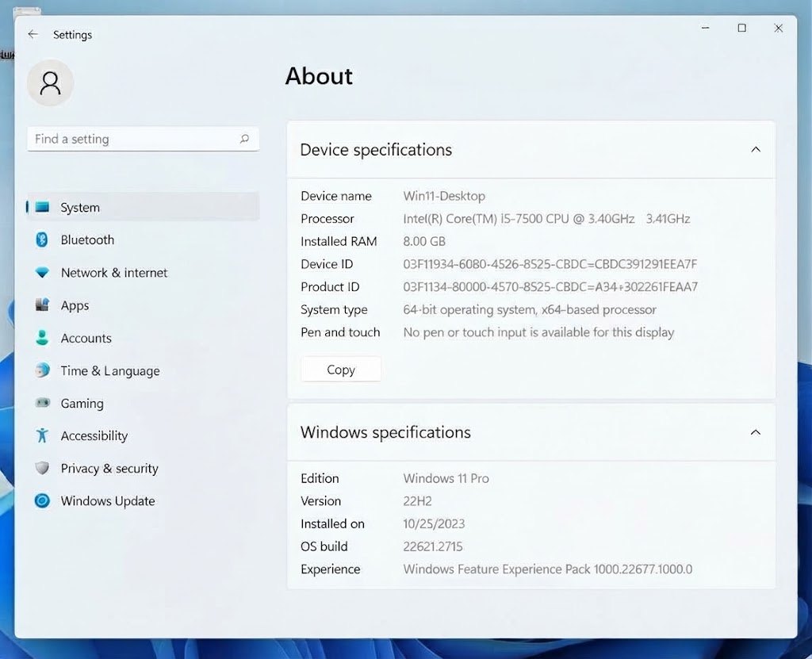Click the Apps icon in sidebar

point(42,305)
